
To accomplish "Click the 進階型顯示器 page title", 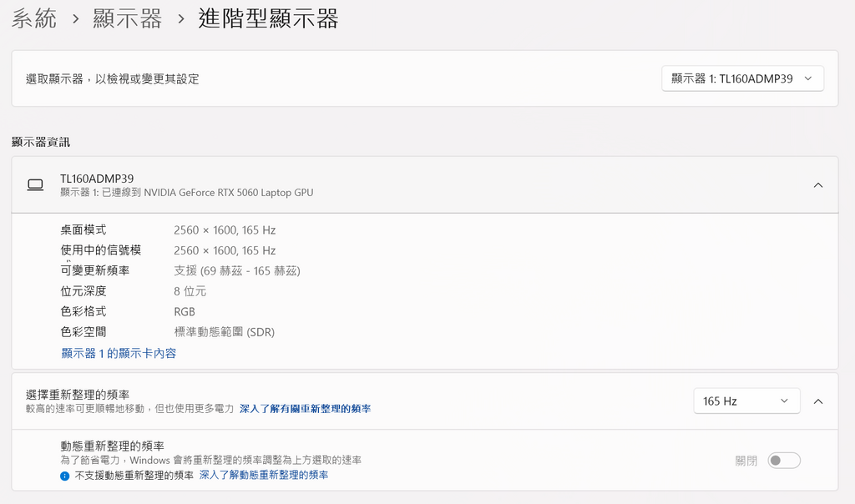I will tap(268, 18).
